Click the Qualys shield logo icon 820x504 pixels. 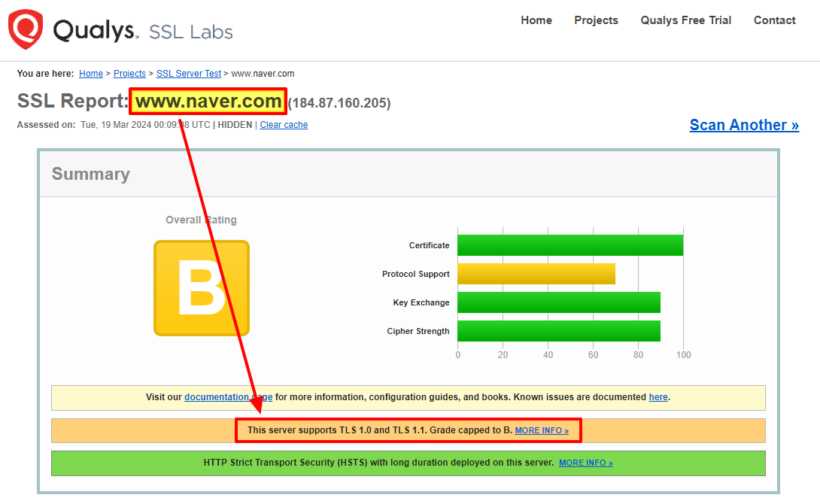tap(25, 29)
